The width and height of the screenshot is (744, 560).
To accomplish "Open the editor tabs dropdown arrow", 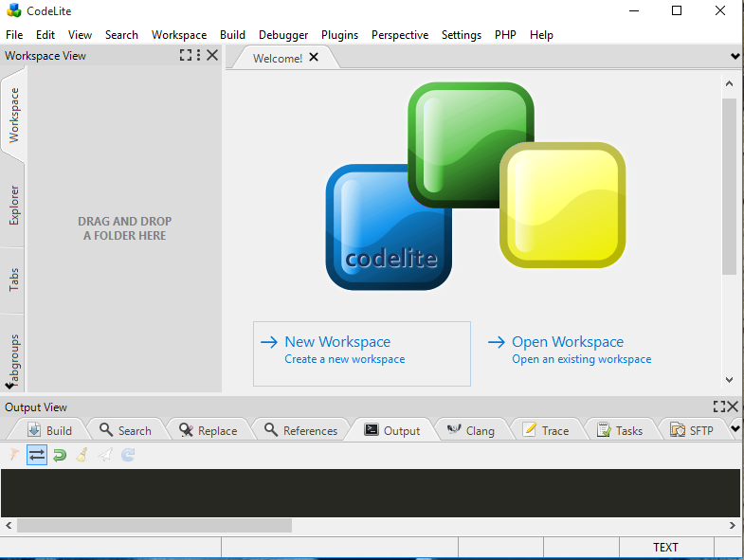I will coord(735,57).
